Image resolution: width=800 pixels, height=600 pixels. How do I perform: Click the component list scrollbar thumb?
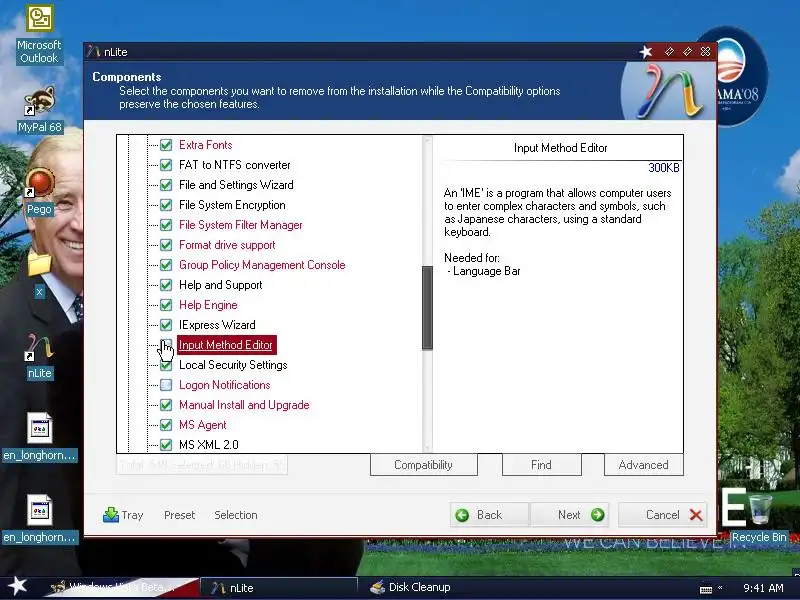coord(428,308)
